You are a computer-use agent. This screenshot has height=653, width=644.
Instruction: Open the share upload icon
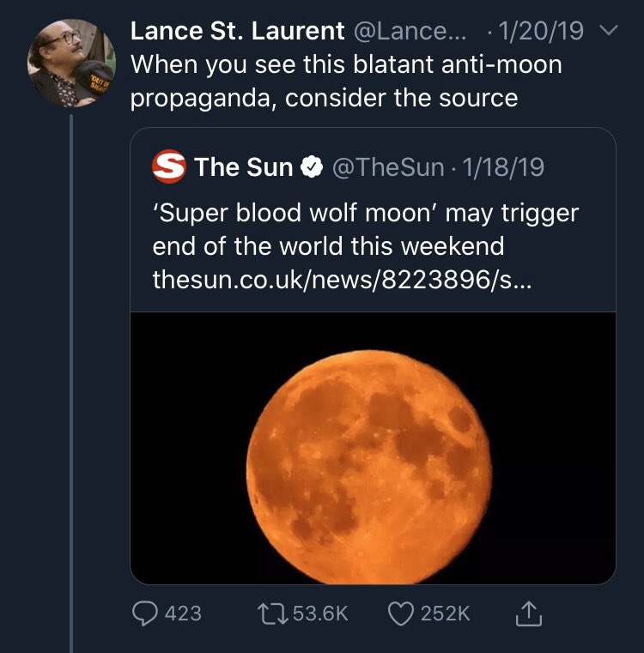pos(529,613)
